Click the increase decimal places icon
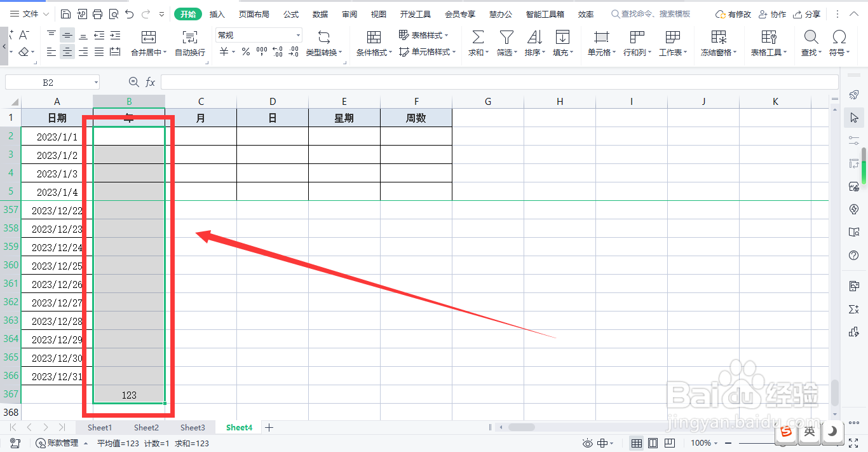 [278, 52]
